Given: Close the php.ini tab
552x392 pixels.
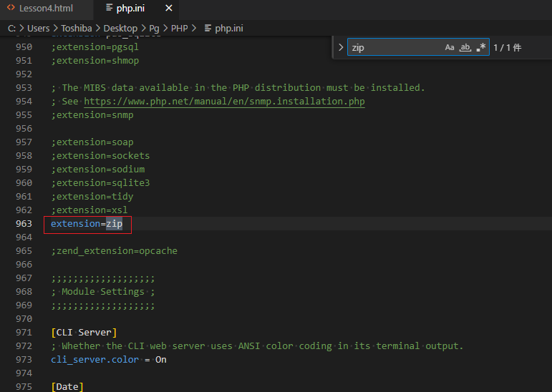Looking at the screenshot, I should tap(169, 8).
